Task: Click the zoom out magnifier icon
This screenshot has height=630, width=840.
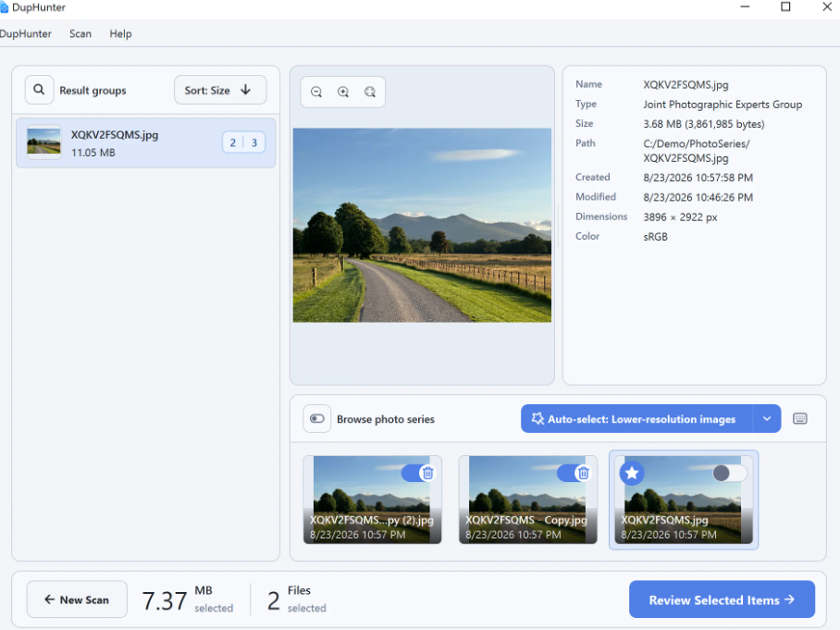Action: click(316, 93)
